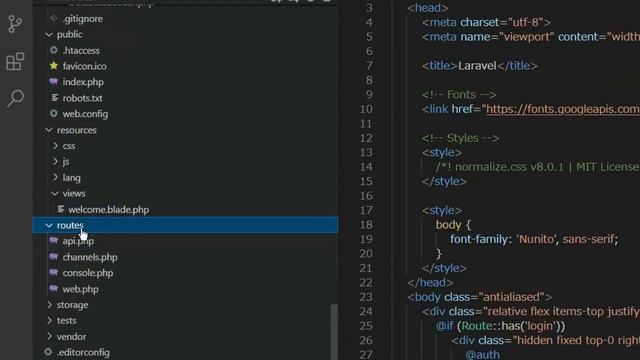640x360 pixels.
Task: Place cursor on the title Laravel text
Action: click(x=477, y=66)
